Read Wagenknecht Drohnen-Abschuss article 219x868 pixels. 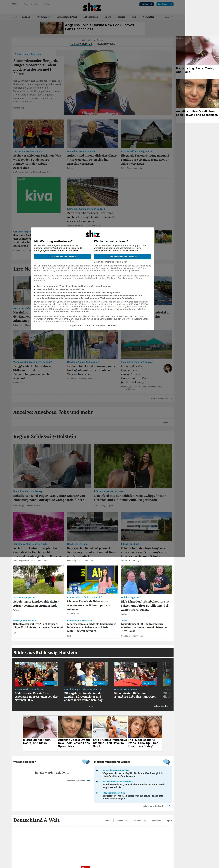(x=133, y=775)
